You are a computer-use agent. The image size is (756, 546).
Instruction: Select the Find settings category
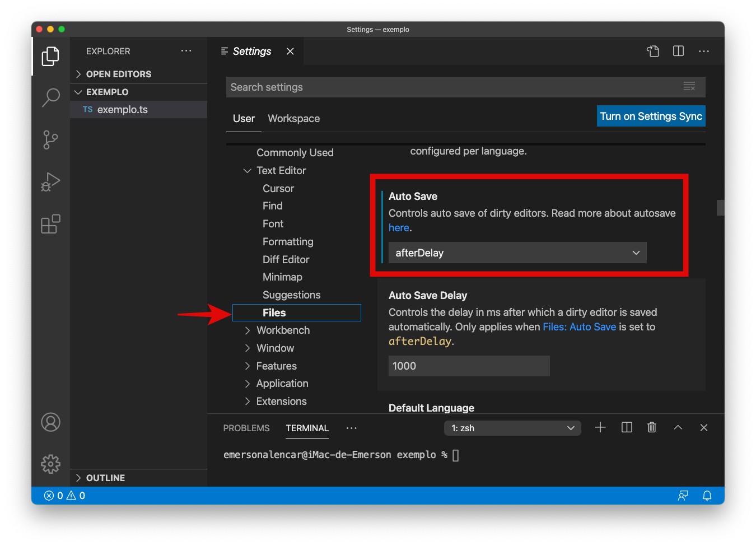(273, 206)
